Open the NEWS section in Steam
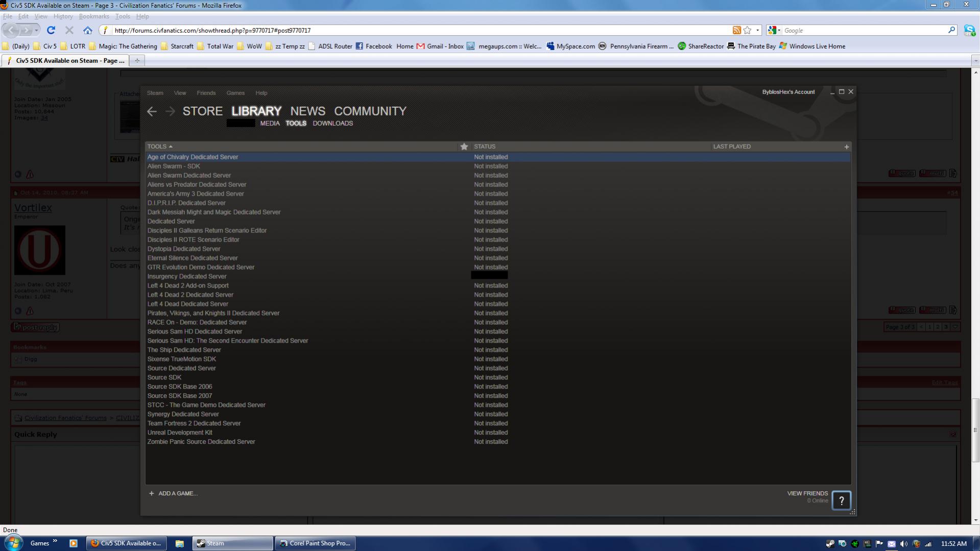This screenshot has width=980, height=551. click(x=308, y=111)
